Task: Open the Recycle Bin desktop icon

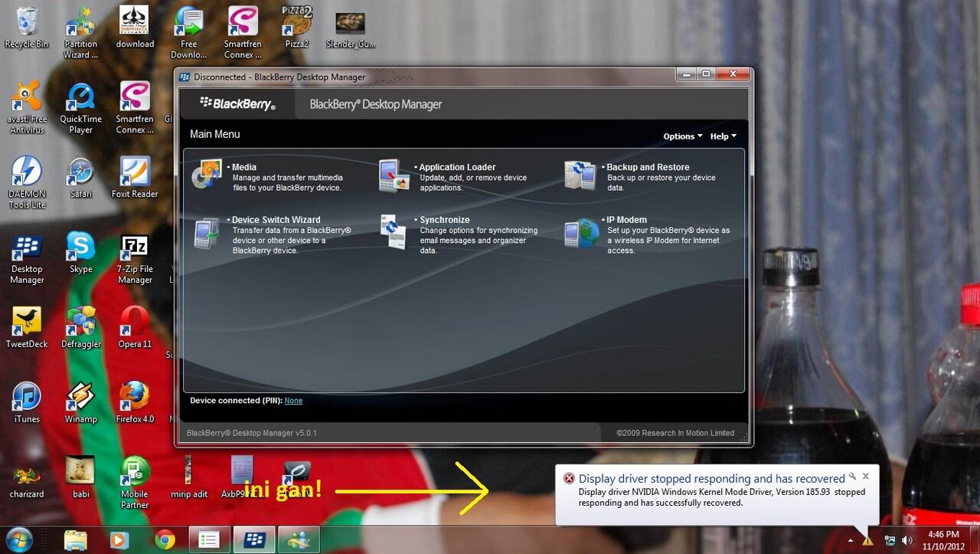Action: pos(27,28)
